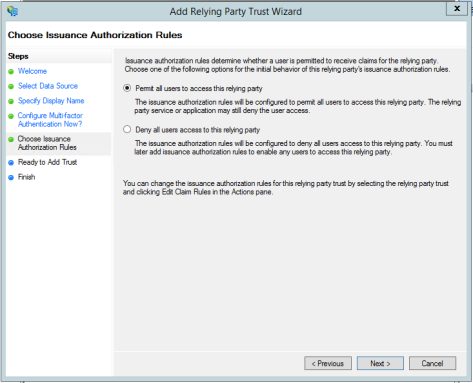Click the Next button
This screenshot has height=383, width=473.
pos(380,363)
